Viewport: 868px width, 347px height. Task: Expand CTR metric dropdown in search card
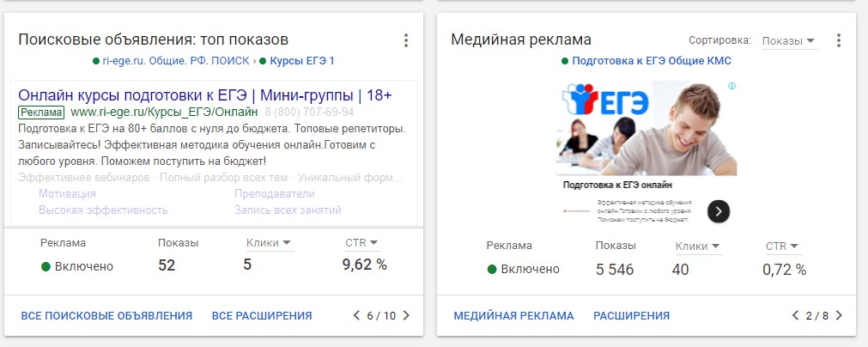(362, 243)
